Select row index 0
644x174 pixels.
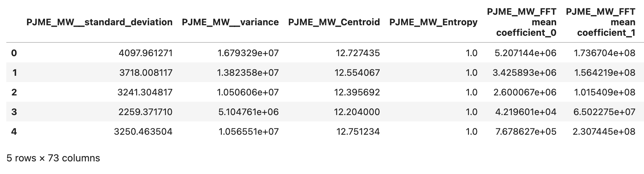[x=14, y=53]
